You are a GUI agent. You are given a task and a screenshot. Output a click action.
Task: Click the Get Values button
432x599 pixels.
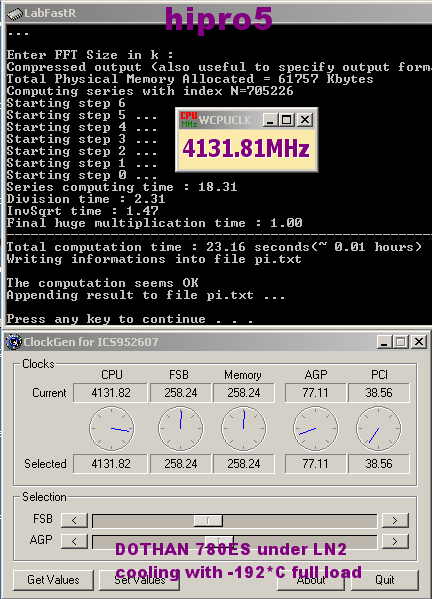click(53, 580)
